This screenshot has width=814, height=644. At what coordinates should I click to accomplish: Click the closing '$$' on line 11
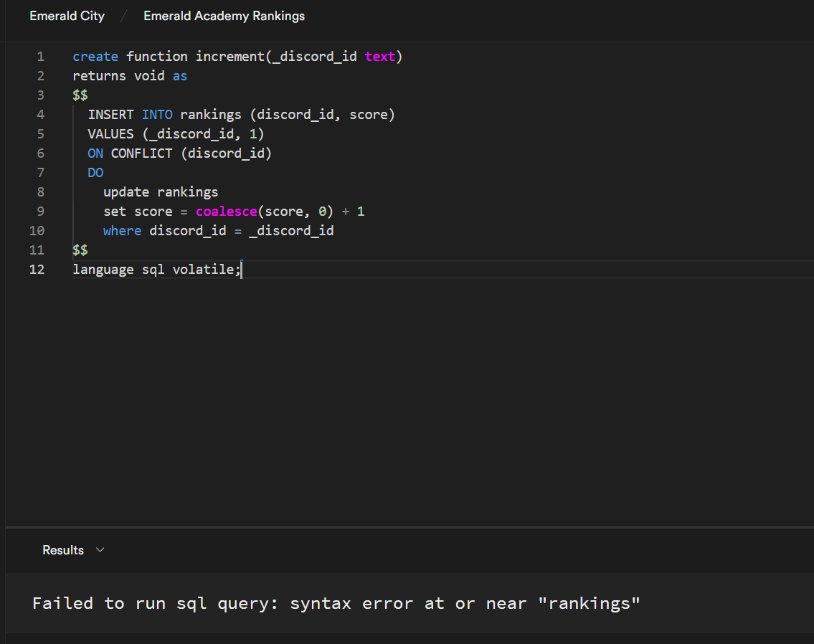[80, 250]
